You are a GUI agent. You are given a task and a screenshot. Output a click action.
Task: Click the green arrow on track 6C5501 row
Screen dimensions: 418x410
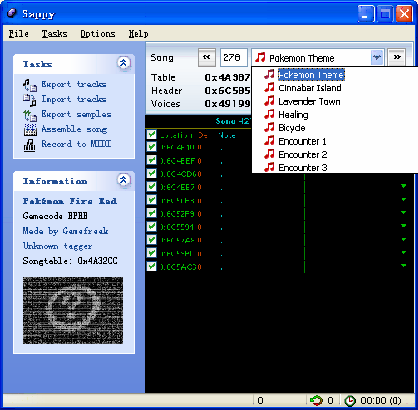point(404,226)
